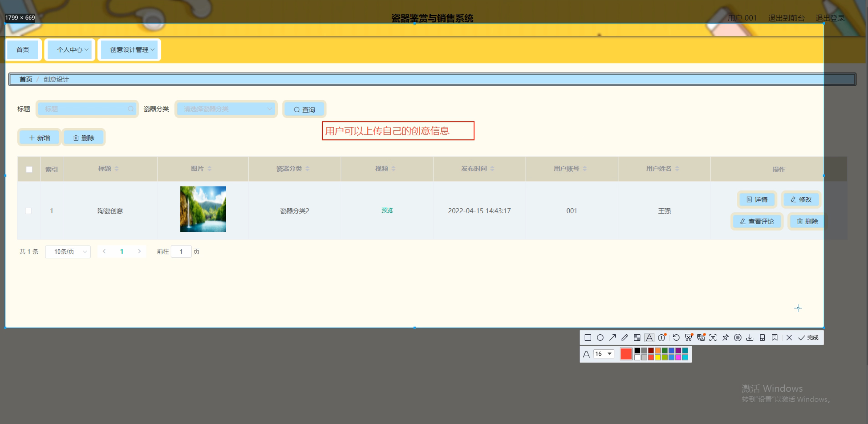Image resolution: width=868 pixels, height=424 pixels.
Task: Select the mosaic blur tool
Action: pos(637,338)
